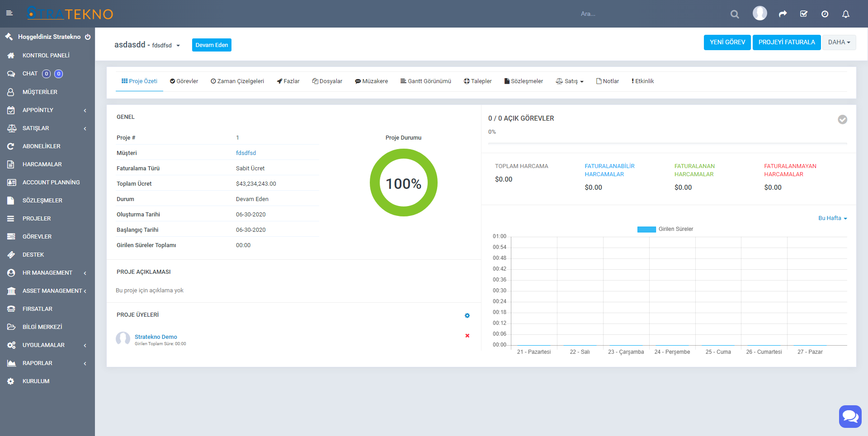Open project members settings gear icon
Screen dimensions: 868x436
coord(467,316)
